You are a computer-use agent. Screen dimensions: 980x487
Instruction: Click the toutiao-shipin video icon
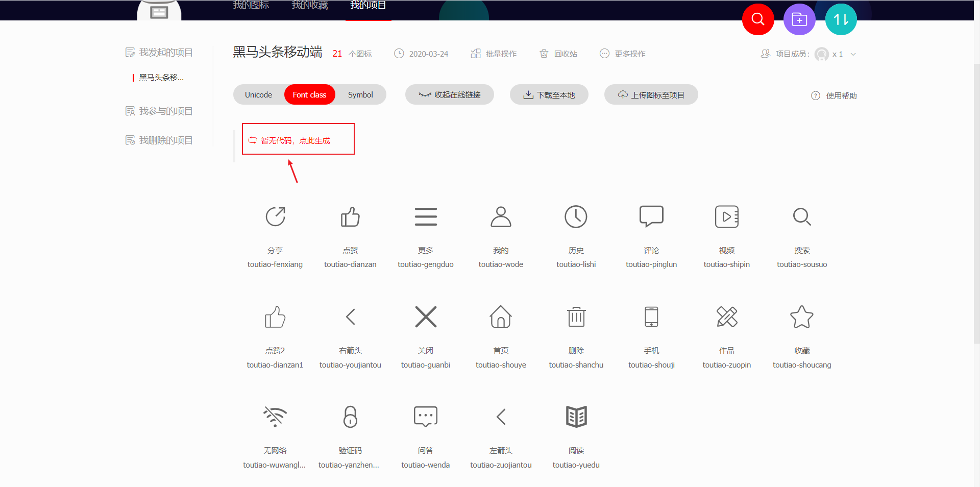click(727, 216)
